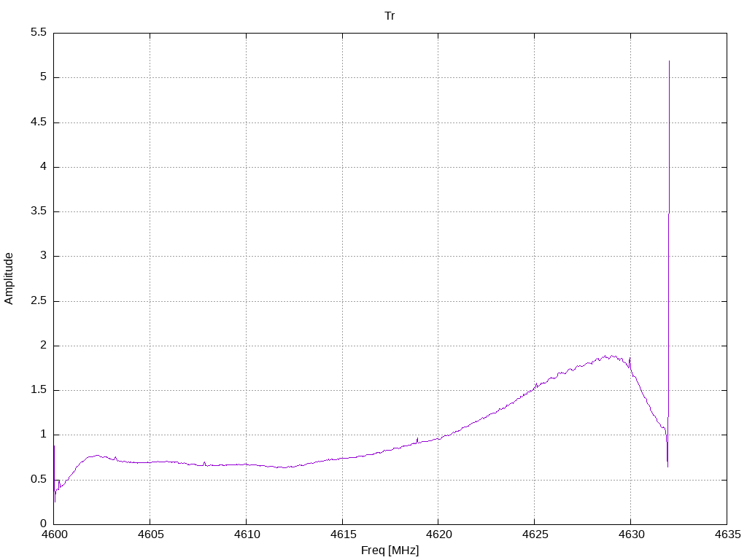Click the tall spike peak near 4632 MHz
Image resolution: width=747 pixels, height=560 pixels.
click(x=669, y=61)
